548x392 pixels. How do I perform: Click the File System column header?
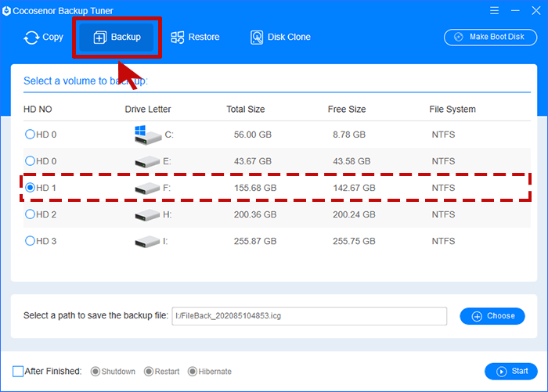pos(452,110)
